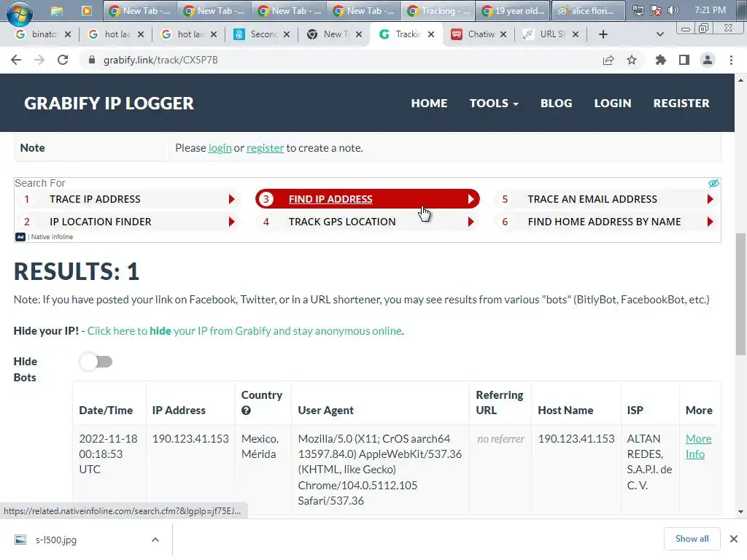Screen dimensions: 747x560
Task: Toggle the Hide Bots switch
Action: click(x=96, y=362)
